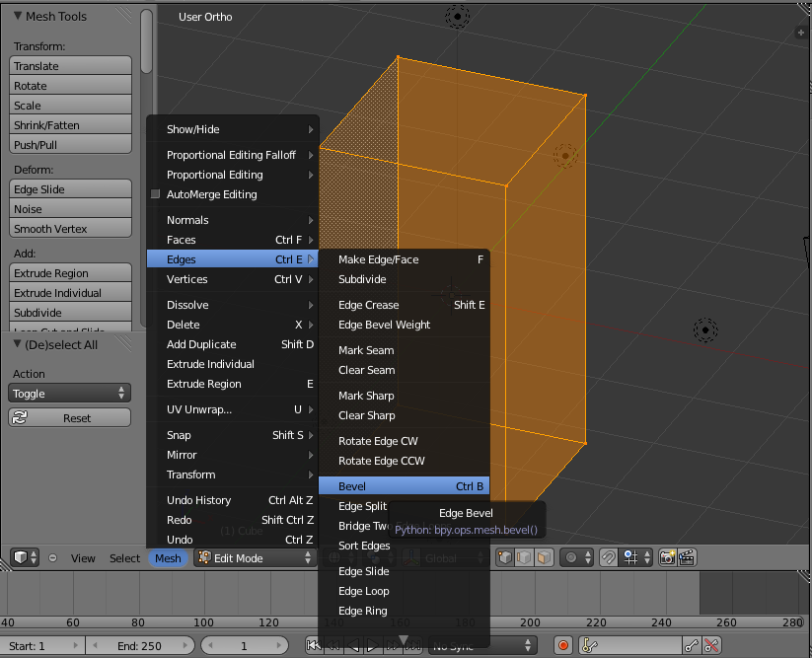Collapse the header menus with minus icon
The height and width of the screenshot is (658, 812).
[x=53, y=558]
